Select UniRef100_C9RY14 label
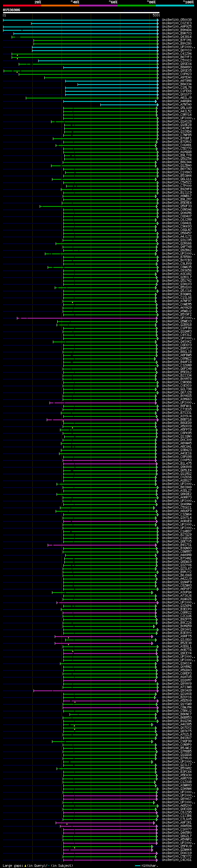The width and height of the screenshot is (197, 868). tap(177, 115)
